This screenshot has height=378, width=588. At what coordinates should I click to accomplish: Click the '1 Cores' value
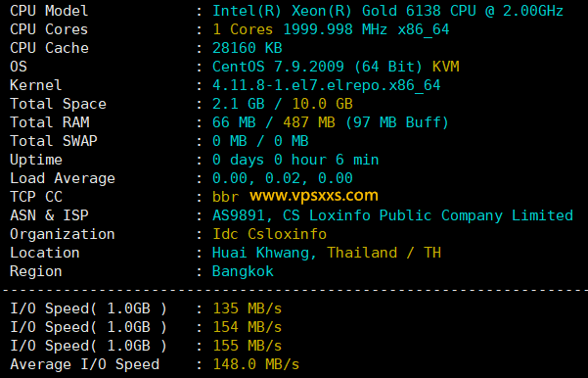point(243,29)
